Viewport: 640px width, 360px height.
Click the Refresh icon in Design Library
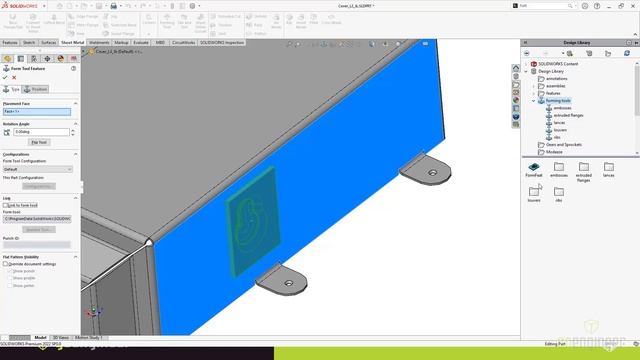click(627, 53)
